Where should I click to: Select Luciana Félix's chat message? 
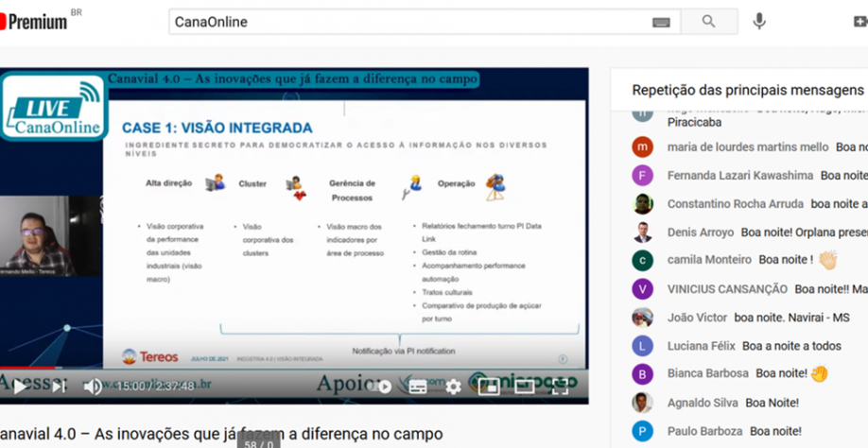click(791, 346)
